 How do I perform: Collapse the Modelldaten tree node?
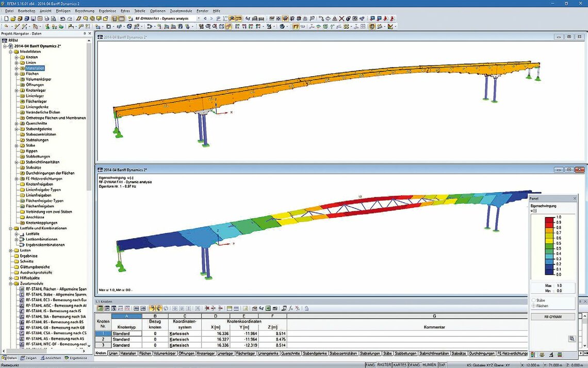[11, 52]
